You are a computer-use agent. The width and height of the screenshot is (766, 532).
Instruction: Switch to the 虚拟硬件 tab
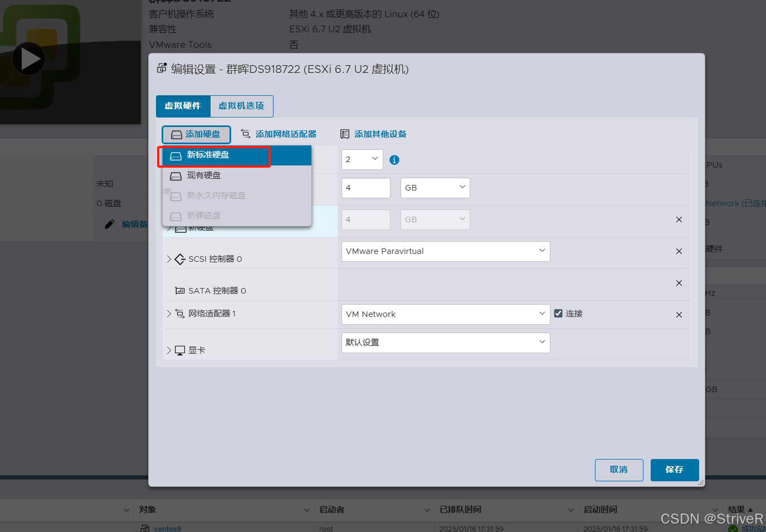183,106
